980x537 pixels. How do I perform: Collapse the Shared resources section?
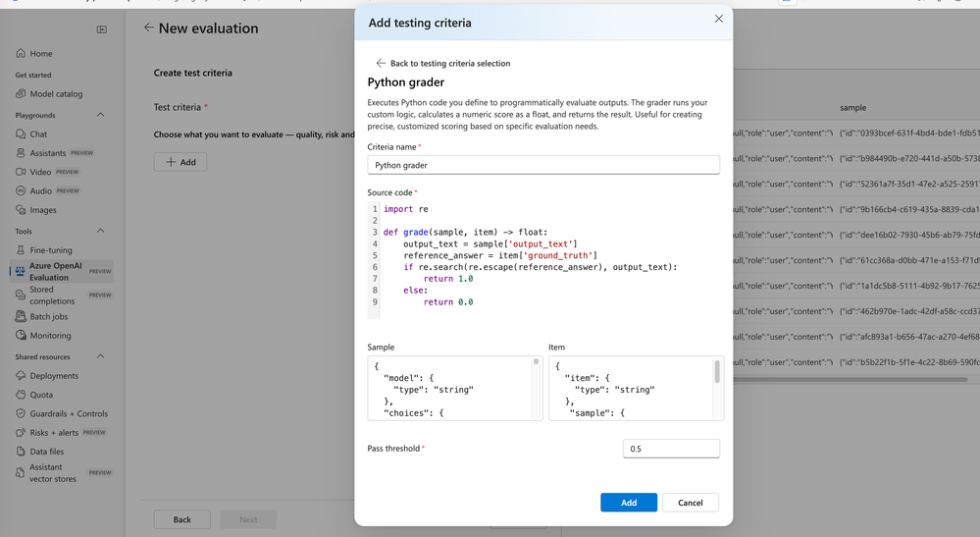[101, 356]
